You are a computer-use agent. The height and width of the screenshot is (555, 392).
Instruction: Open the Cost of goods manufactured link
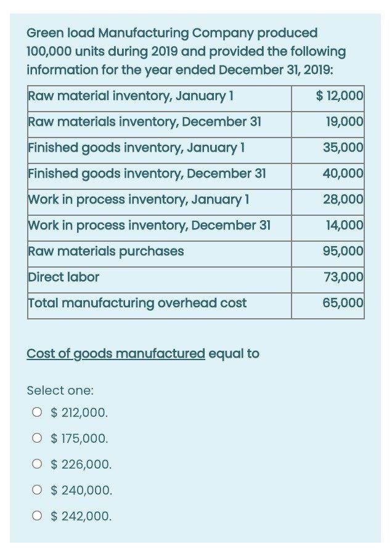[115, 354]
